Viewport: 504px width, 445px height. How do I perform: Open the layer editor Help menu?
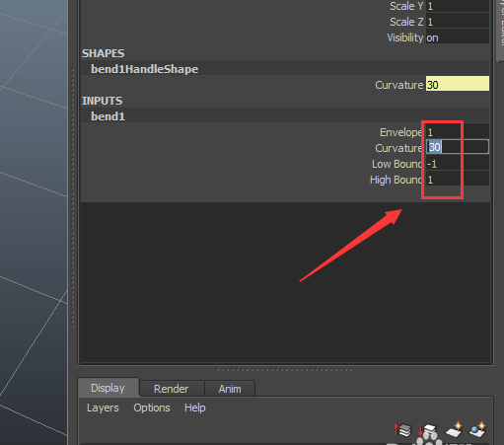pyautogui.click(x=195, y=408)
